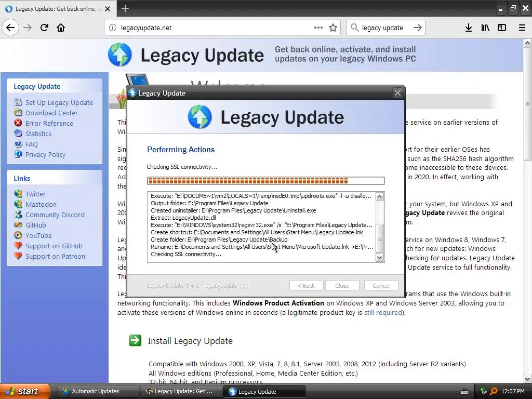
Task: Click the installer log scrollbar thumb
Action: pyautogui.click(x=380, y=238)
